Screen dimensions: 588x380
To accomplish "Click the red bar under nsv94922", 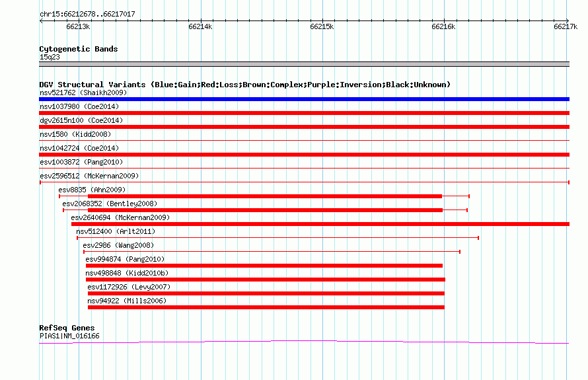I will (266, 307).
